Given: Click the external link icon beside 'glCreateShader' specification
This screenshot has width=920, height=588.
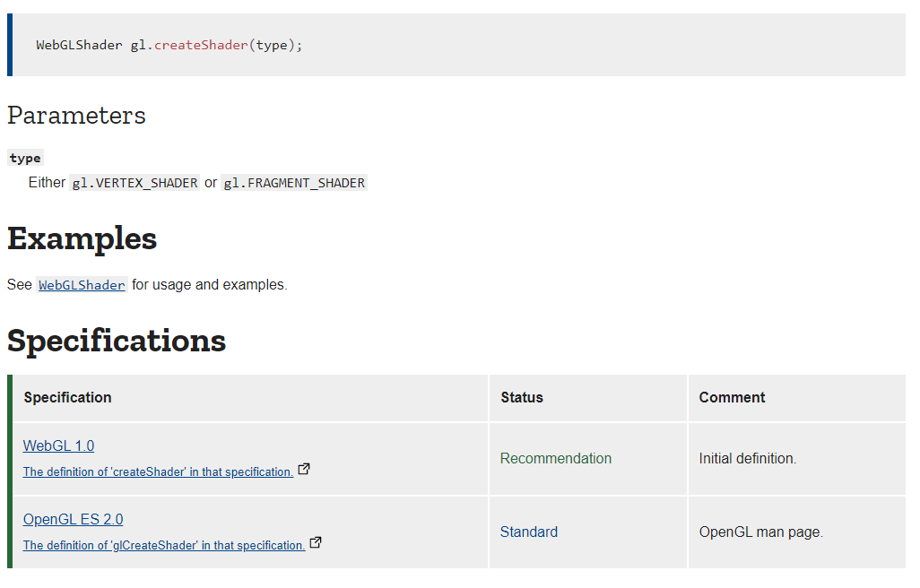Looking at the screenshot, I should 315,541.
